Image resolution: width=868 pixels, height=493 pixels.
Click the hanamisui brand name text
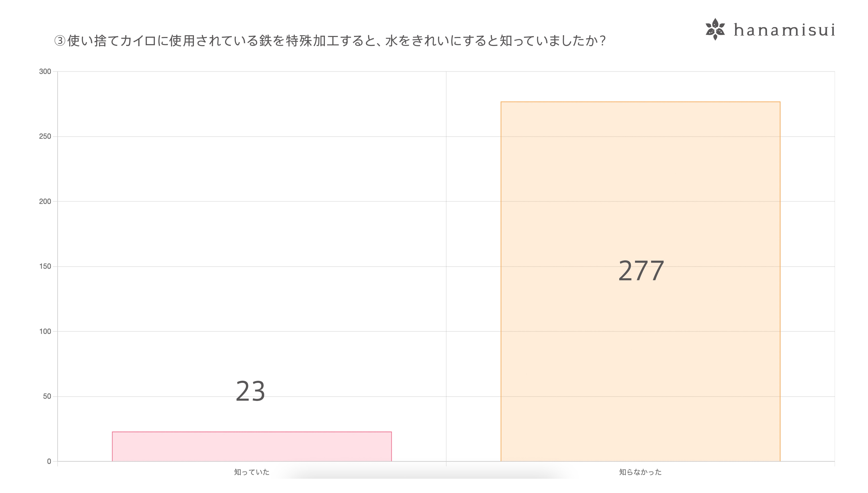pos(784,30)
